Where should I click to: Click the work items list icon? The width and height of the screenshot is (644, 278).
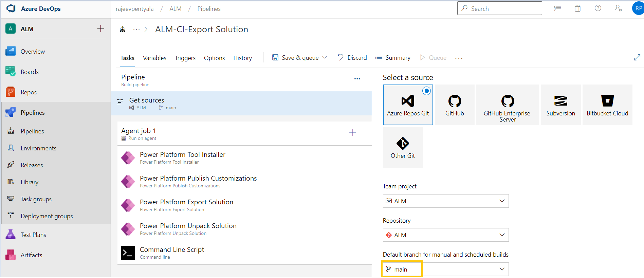tap(557, 8)
